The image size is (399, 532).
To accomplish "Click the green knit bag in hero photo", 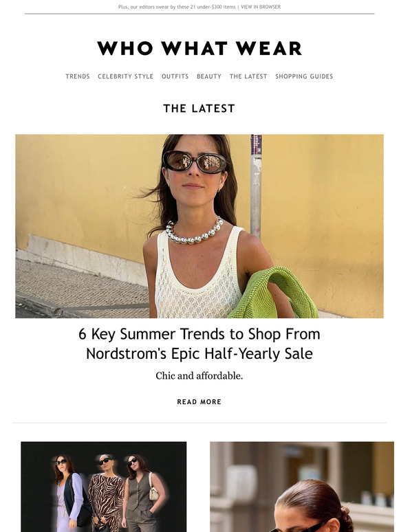I will point(275,293).
